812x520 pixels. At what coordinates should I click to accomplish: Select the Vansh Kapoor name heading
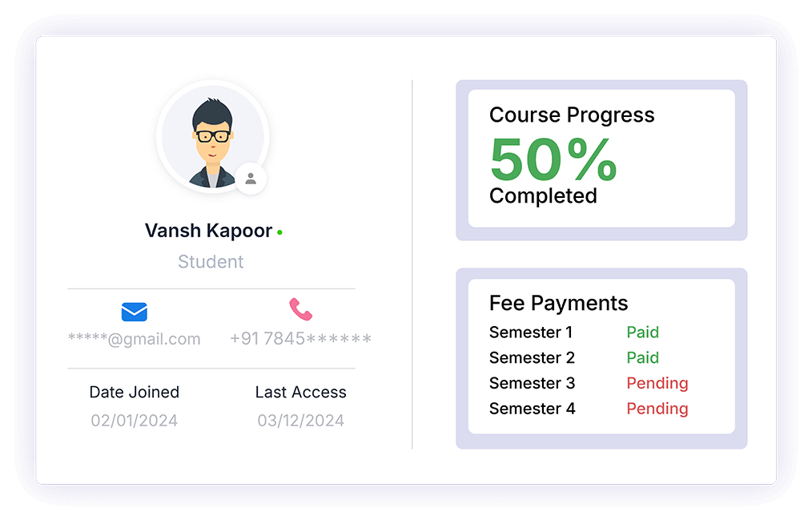click(x=208, y=231)
